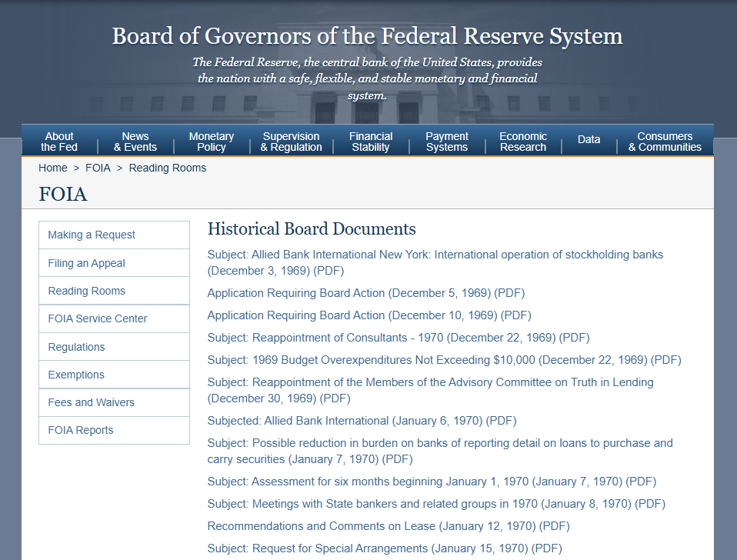This screenshot has height=560, width=737.
Task: Open 1969 Budget Overexpenditures PDF link
Action: click(x=444, y=360)
